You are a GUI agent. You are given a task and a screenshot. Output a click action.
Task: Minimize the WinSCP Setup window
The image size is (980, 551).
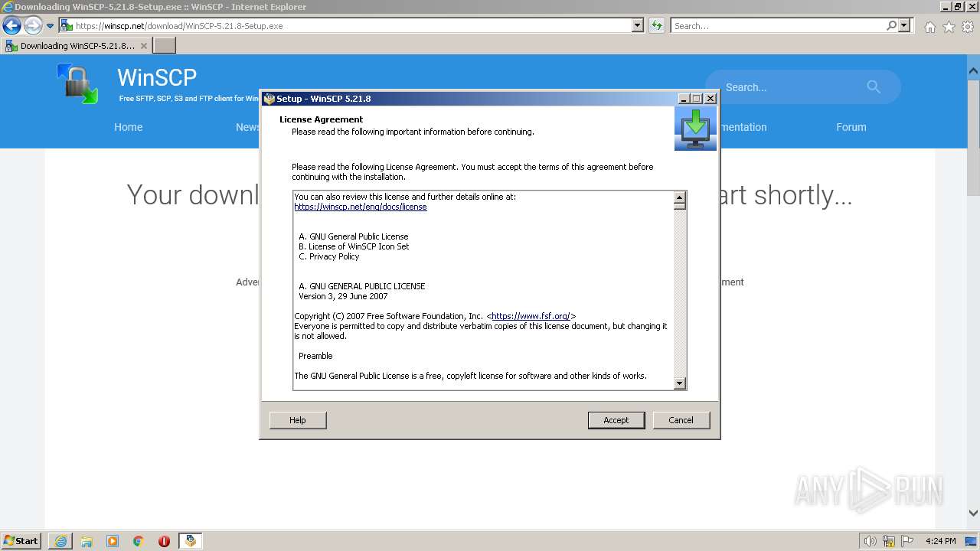pyautogui.click(x=684, y=99)
